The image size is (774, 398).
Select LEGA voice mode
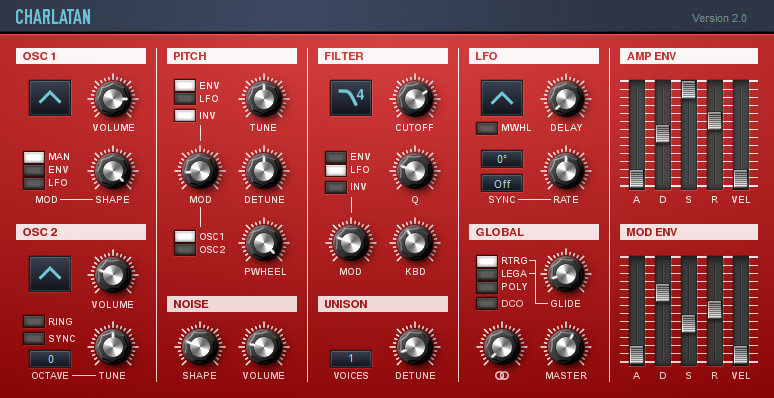[x=487, y=274]
